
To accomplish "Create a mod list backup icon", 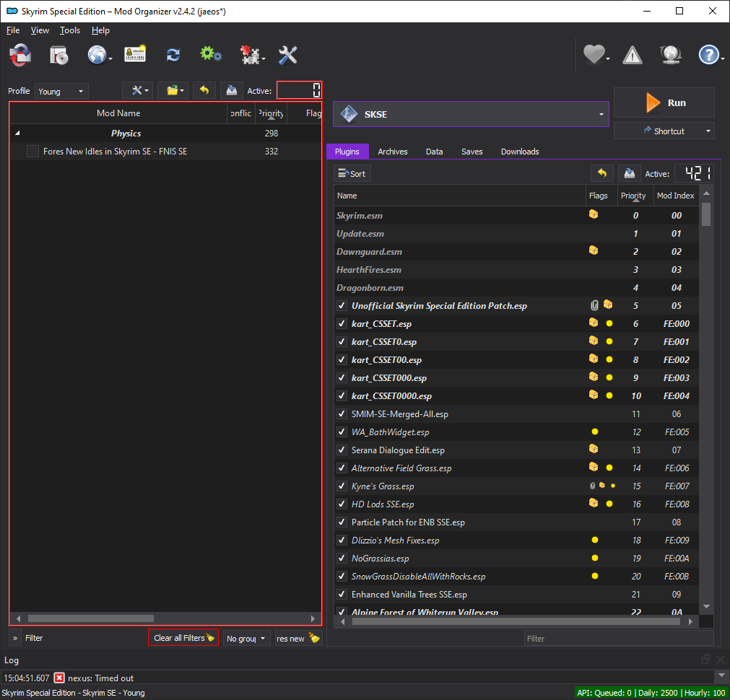I will (x=231, y=90).
